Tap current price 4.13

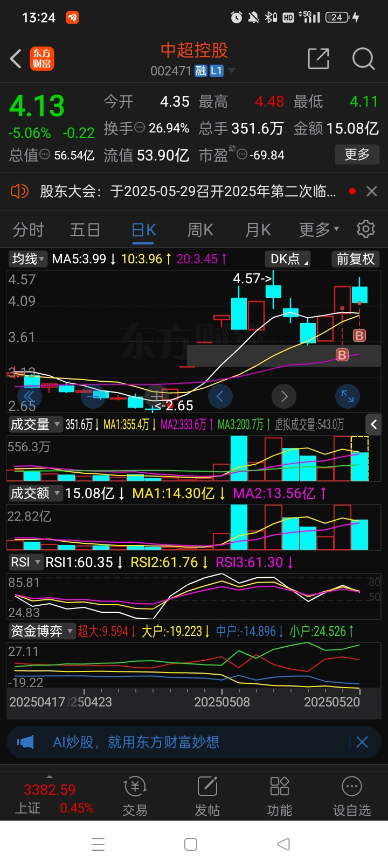pos(37,106)
